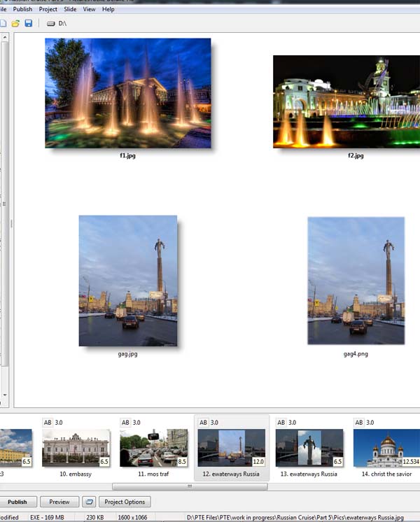Click the '14. christ the savior' slide caption
The width and height of the screenshot is (420, 522).
click(x=386, y=474)
